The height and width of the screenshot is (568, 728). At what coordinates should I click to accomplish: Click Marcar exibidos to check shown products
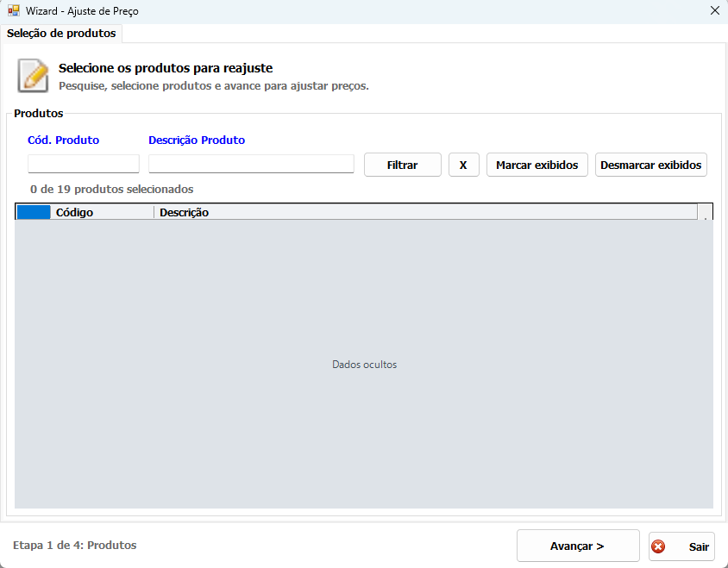tap(537, 165)
